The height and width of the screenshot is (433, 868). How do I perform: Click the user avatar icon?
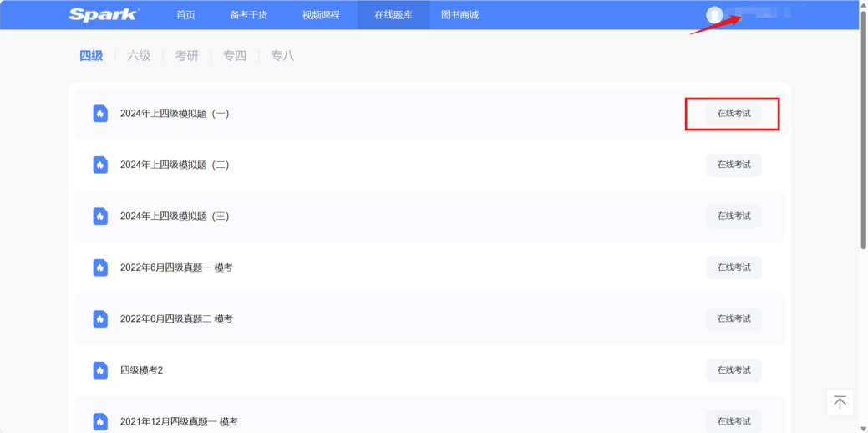tap(713, 14)
